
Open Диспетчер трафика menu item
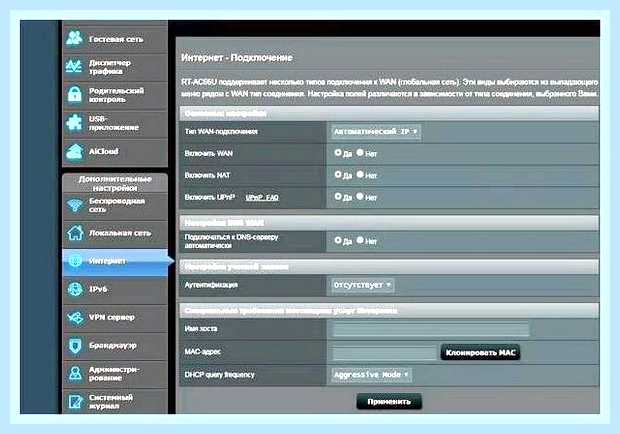[x=115, y=67]
